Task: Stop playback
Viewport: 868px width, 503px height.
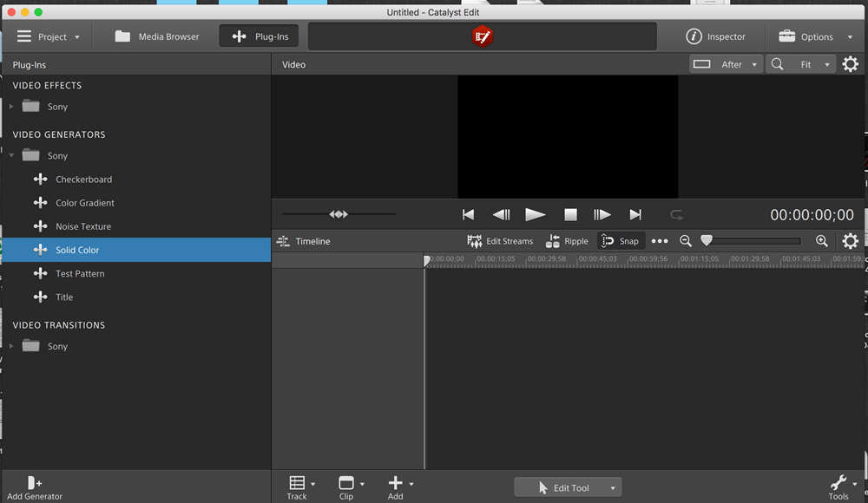Action: pyautogui.click(x=570, y=215)
